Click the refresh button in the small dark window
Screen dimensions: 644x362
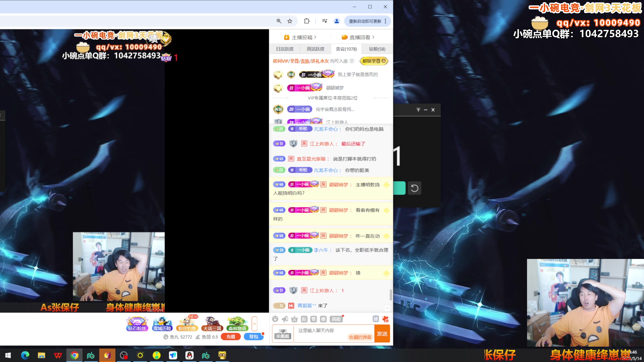pyautogui.click(x=415, y=188)
